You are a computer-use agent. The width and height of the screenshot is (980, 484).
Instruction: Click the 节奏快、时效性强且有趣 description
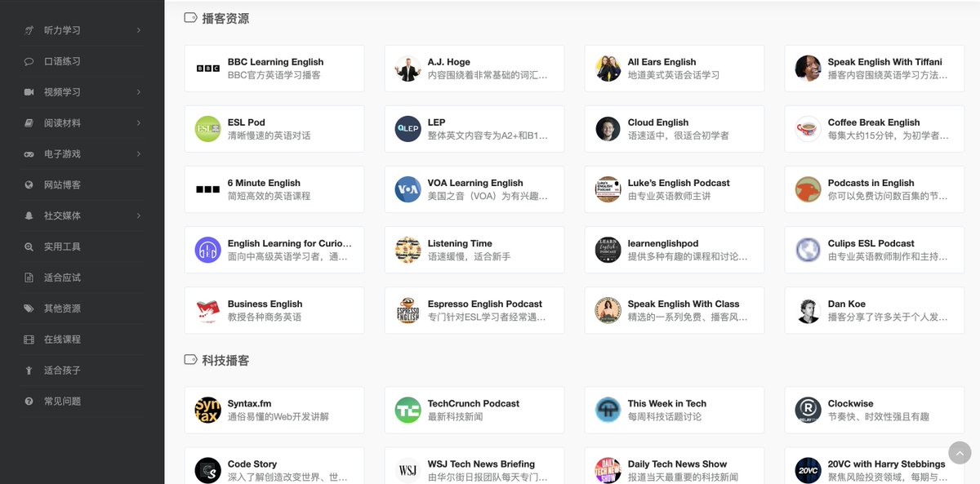879,416
